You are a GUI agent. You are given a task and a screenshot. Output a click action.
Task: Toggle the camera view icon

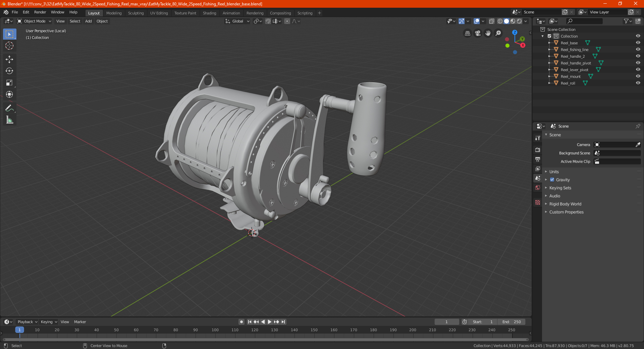pyautogui.click(x=478, y=33)
